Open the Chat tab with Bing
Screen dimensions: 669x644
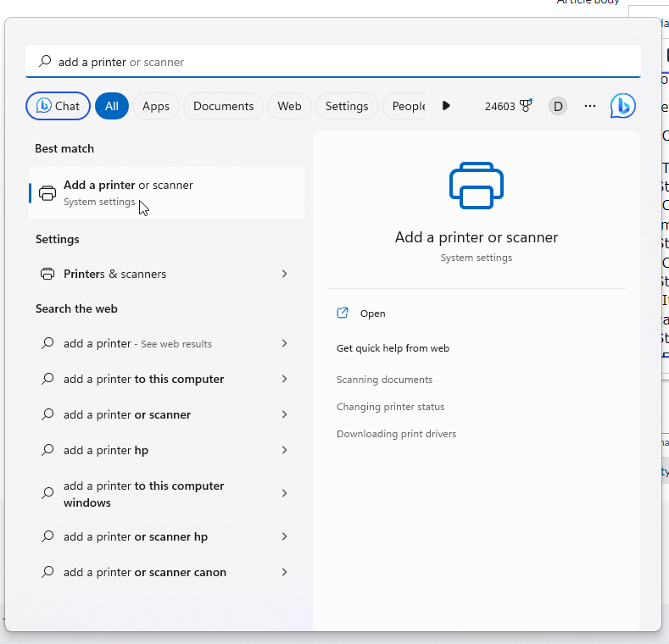click(58, 106)
